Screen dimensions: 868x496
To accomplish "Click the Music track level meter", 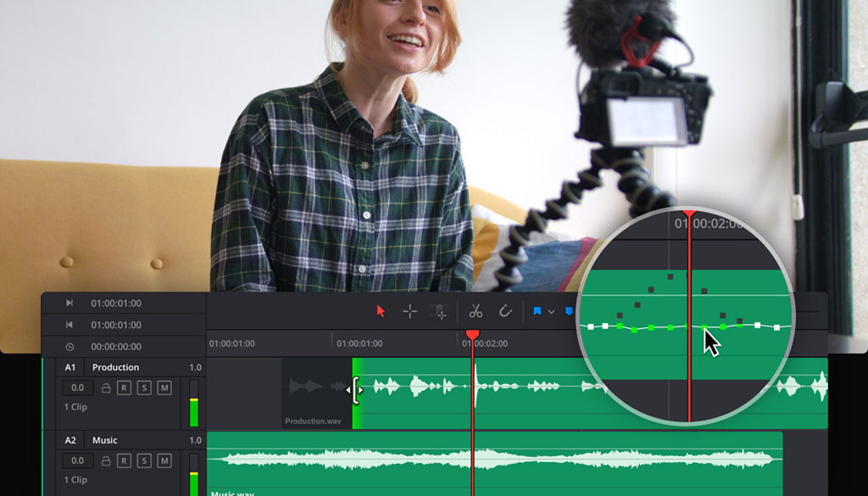I will click(194, 475).
